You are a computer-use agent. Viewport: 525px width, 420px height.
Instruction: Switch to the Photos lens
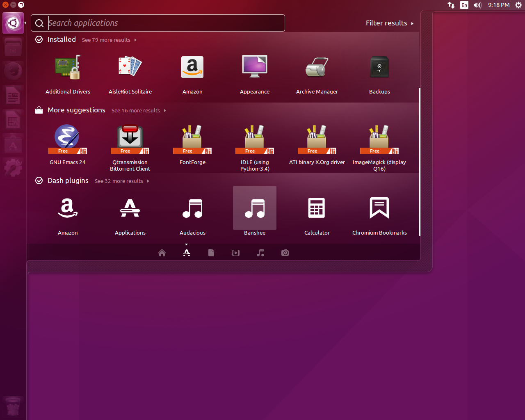point(285,253)
